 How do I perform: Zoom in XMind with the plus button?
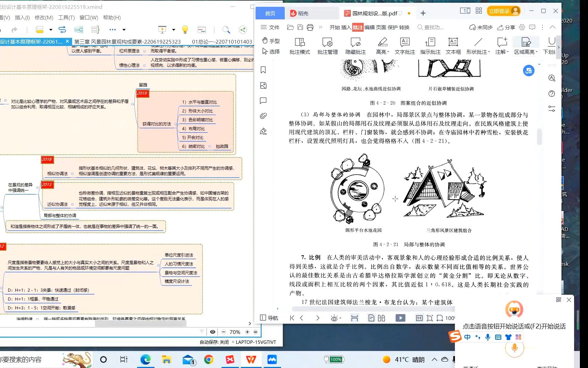(247, 332)
